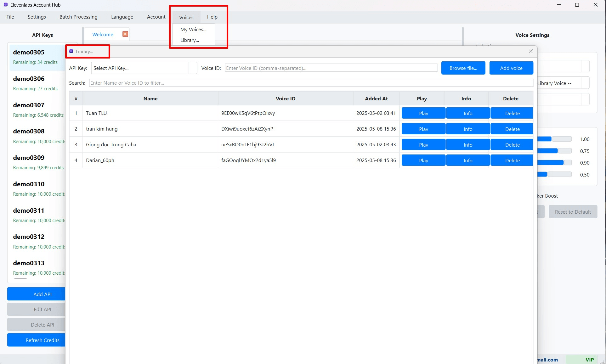Viewport: 606px width, 364px height.
Task: Click Reset to Default in Voice Settings
Action: click(573, 212)
